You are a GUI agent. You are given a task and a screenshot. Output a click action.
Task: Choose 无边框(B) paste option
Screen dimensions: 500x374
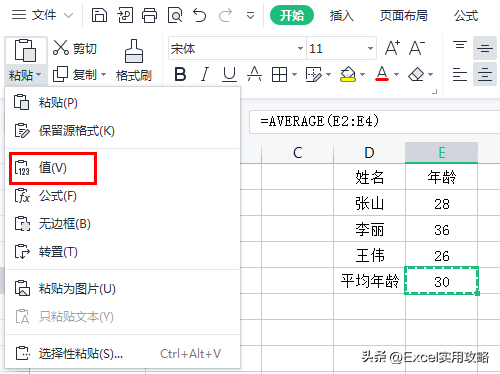(123, 224)
